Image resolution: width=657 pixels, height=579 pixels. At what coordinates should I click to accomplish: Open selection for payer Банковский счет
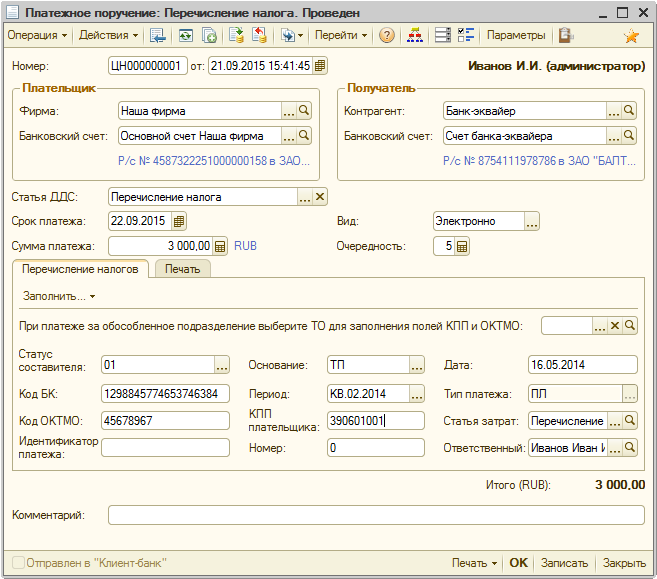[x=289, y=136]
